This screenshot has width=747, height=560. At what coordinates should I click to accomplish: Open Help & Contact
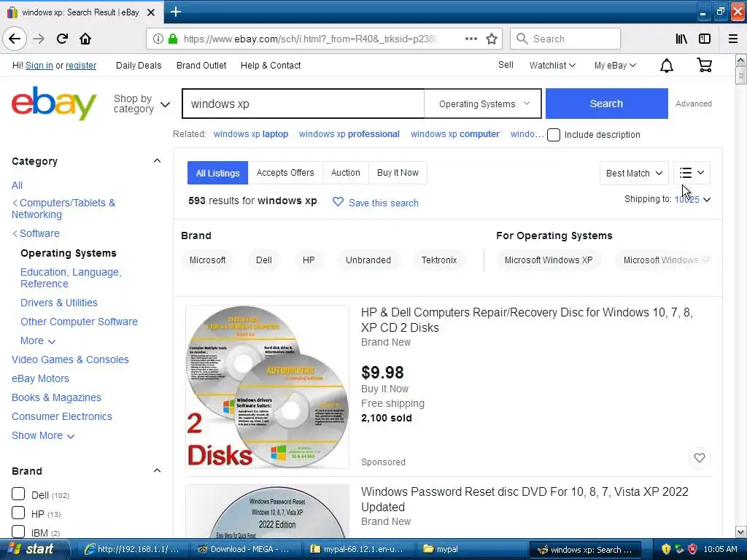pos(271,65)
